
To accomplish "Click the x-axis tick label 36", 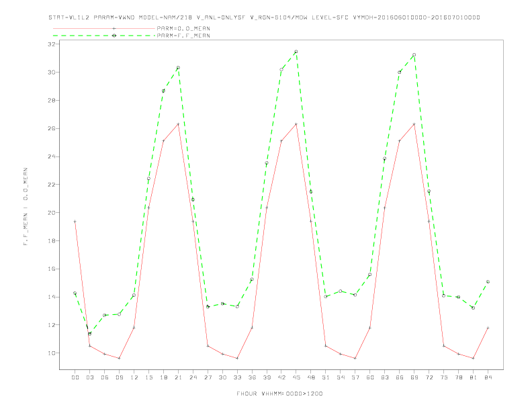I will coord(252,377).
